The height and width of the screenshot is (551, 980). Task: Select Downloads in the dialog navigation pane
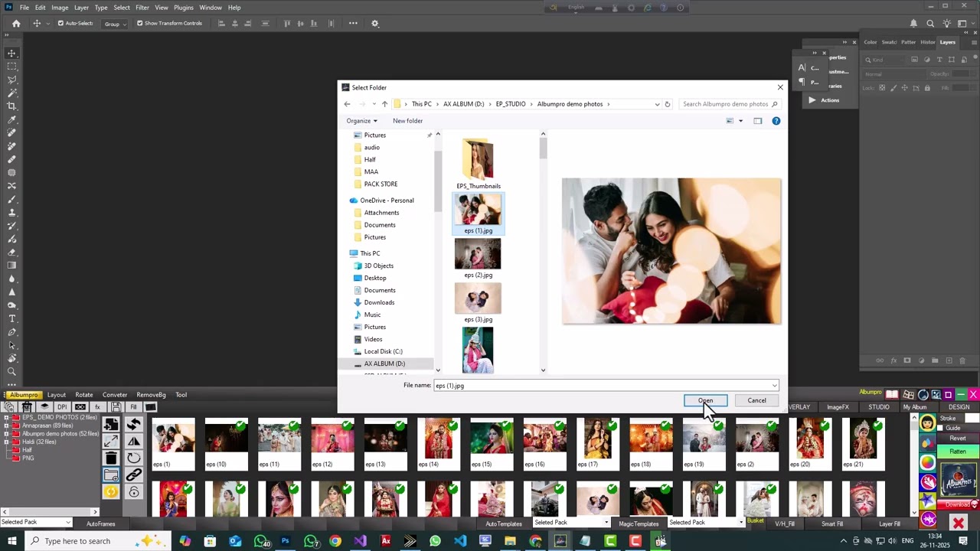click(x=379, y=302)
